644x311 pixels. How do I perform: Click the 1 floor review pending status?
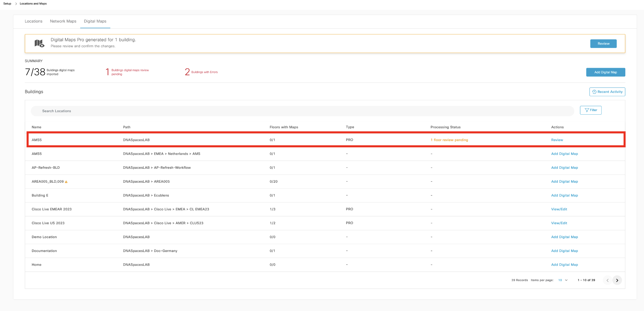click(x=449, y=140)
